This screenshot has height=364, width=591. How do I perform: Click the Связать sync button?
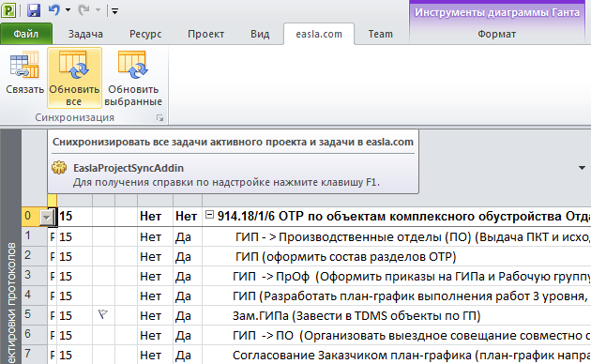tap(24, 73)
